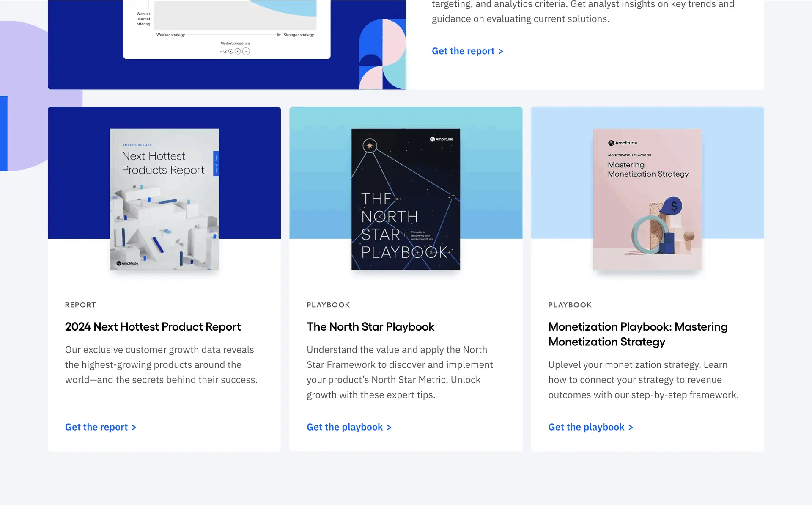
Task: Click the Amplitude logo on pink cover
Action: tap(623, 143)
